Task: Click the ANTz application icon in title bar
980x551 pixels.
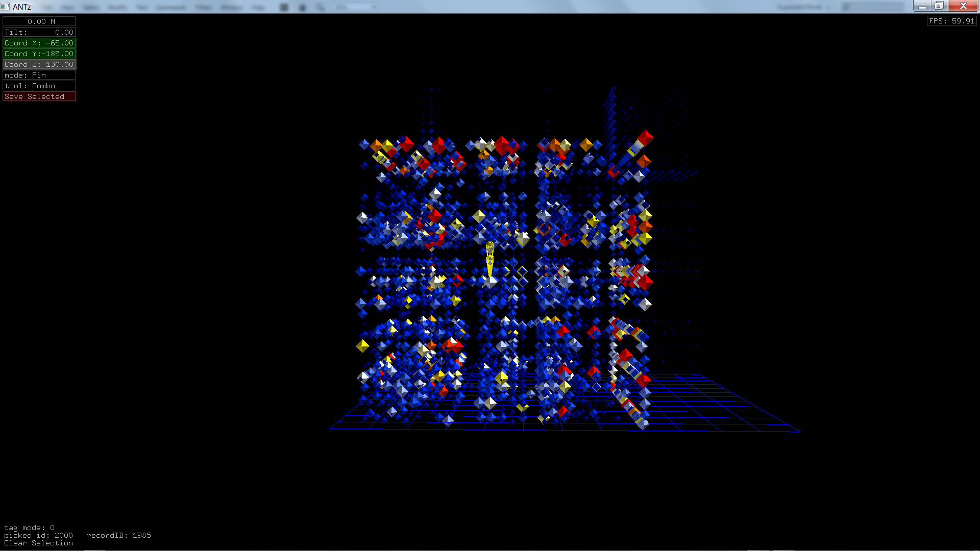Action: (x=5, y=7)
